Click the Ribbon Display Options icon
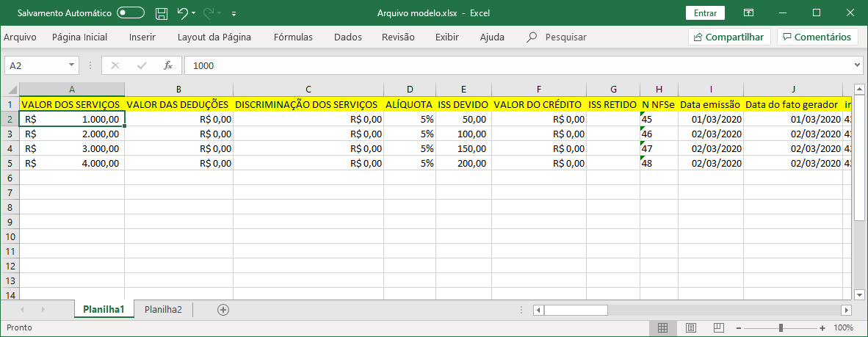The image size is (868, 337). (748, 13)
